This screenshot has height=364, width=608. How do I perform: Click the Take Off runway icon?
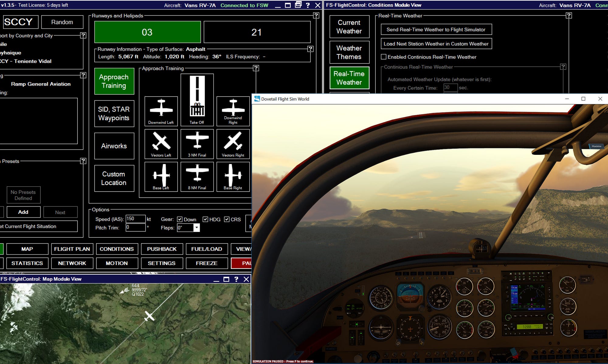[x=197, y=100]
